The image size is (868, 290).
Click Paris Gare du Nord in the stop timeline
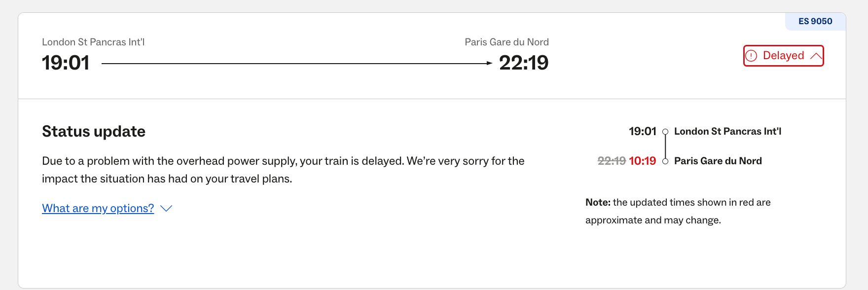click(718, 161)
